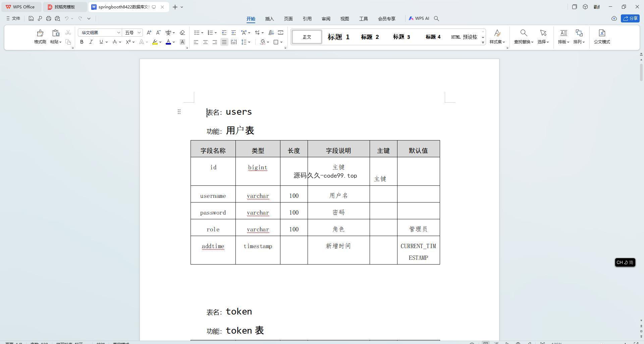Click the Redo arrow icon
The image size is (644, 344).
coord(80,18)
